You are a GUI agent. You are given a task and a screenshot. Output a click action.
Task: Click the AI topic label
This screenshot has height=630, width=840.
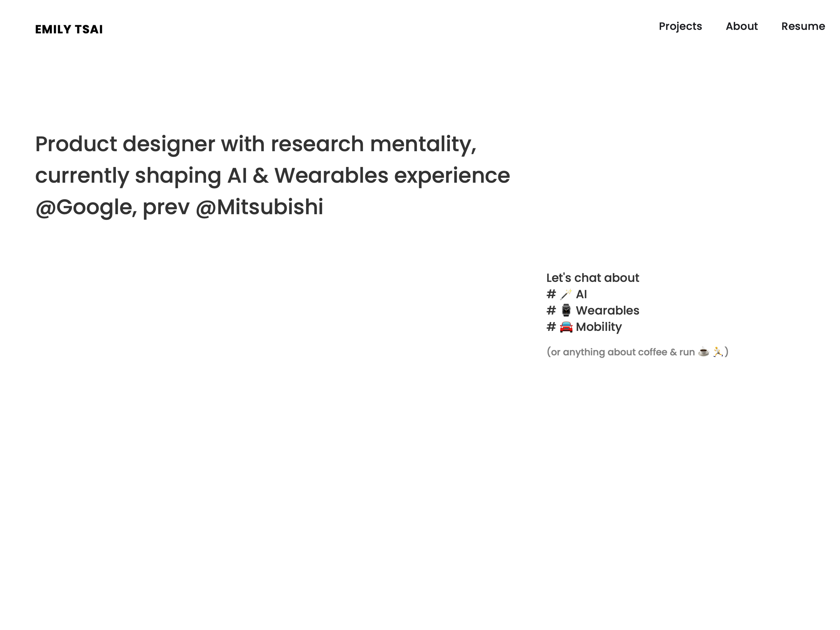click(581, 294)
